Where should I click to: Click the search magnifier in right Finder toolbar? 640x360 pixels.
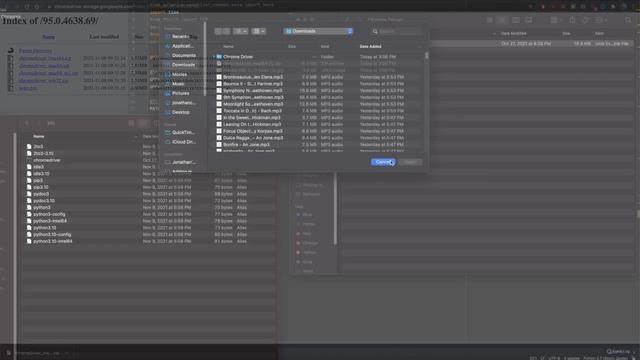pos(628,20)
